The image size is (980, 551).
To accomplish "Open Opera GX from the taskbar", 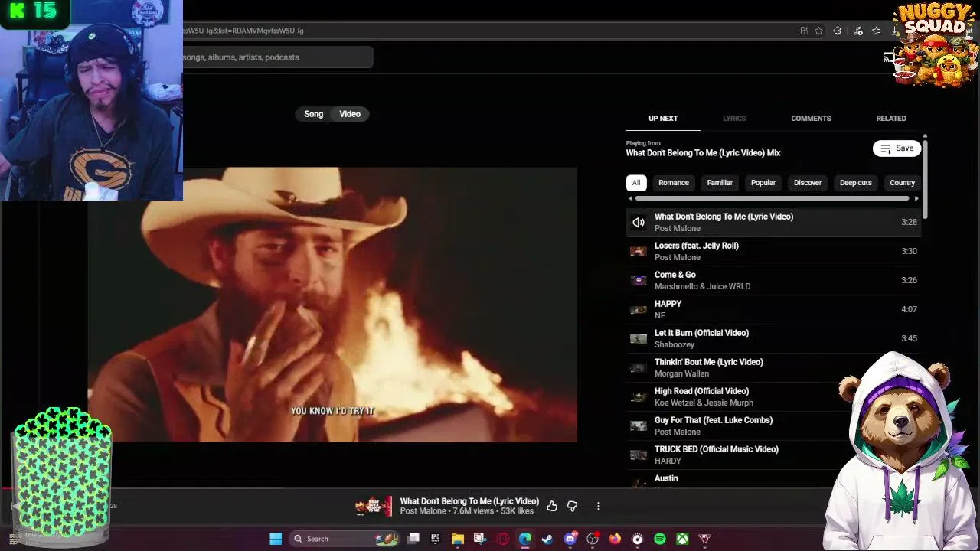I will [x=502, y=539].
